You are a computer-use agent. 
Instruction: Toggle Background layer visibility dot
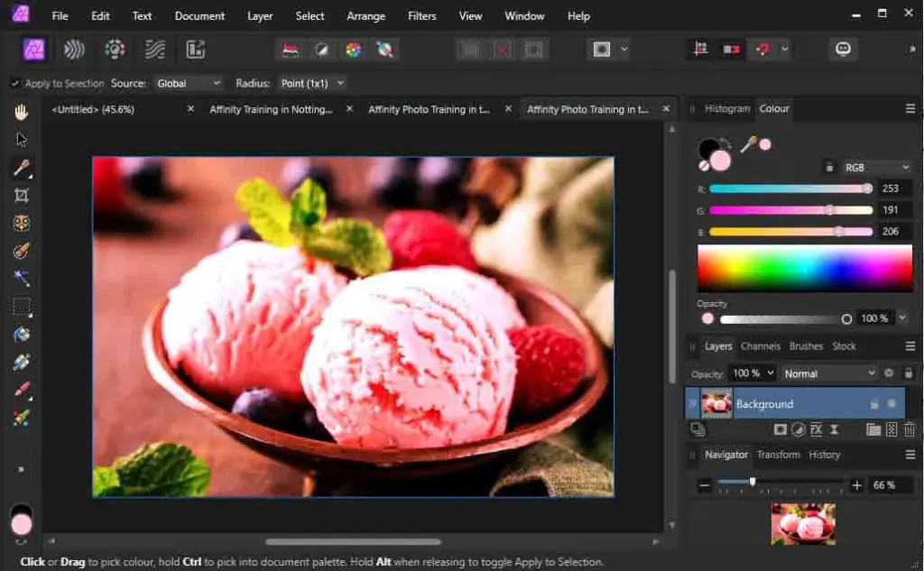point(892,403)
